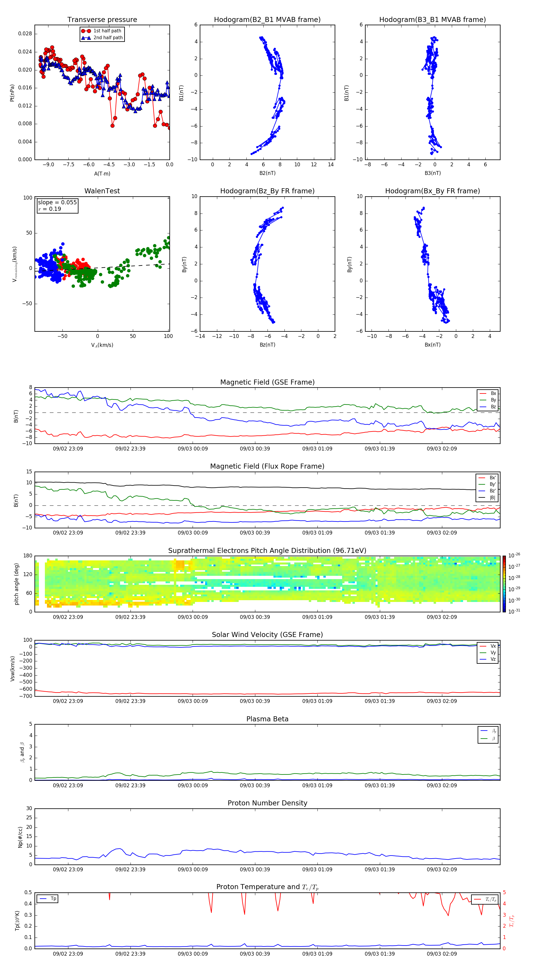Click 'βp' legend entry in Plasma Beta
Image resolution: width=535 pixels, height=980 pixels.
tap(489, 731)
